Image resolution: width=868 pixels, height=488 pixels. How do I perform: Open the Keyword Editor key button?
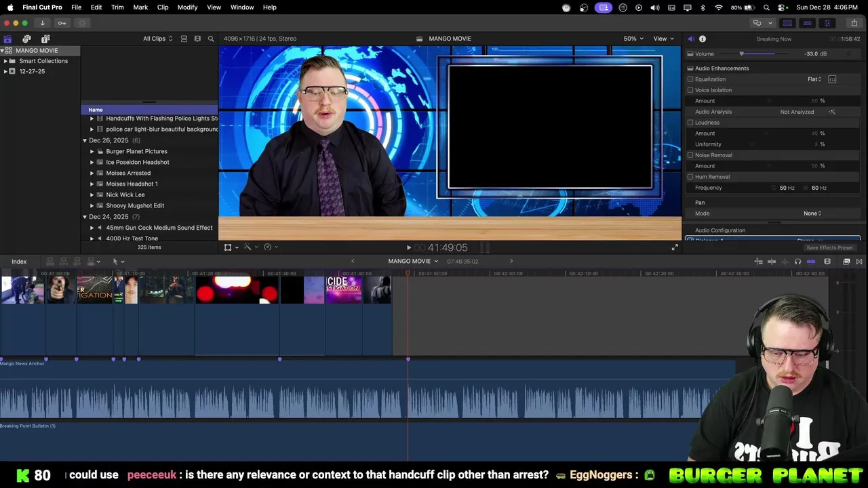coord(62,23)
